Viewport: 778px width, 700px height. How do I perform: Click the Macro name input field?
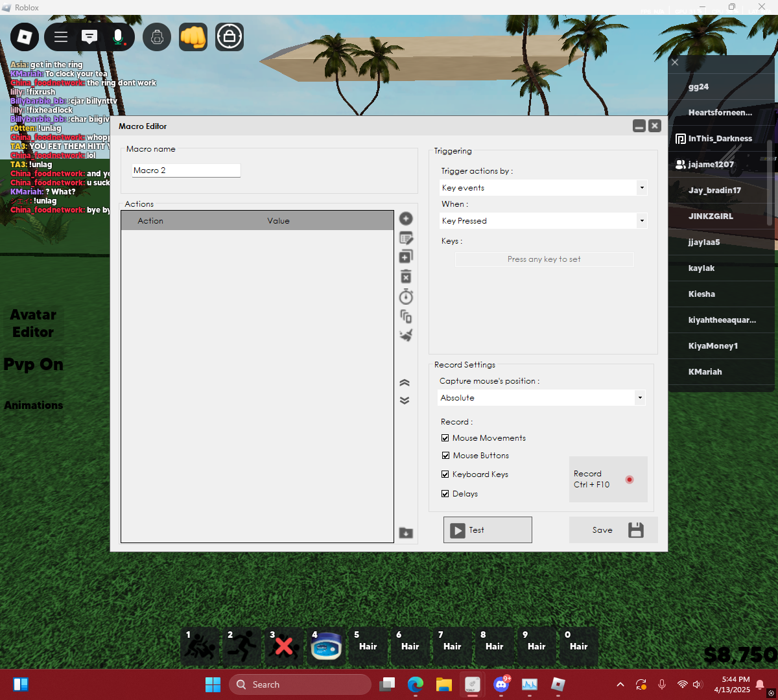click(186, 170)
